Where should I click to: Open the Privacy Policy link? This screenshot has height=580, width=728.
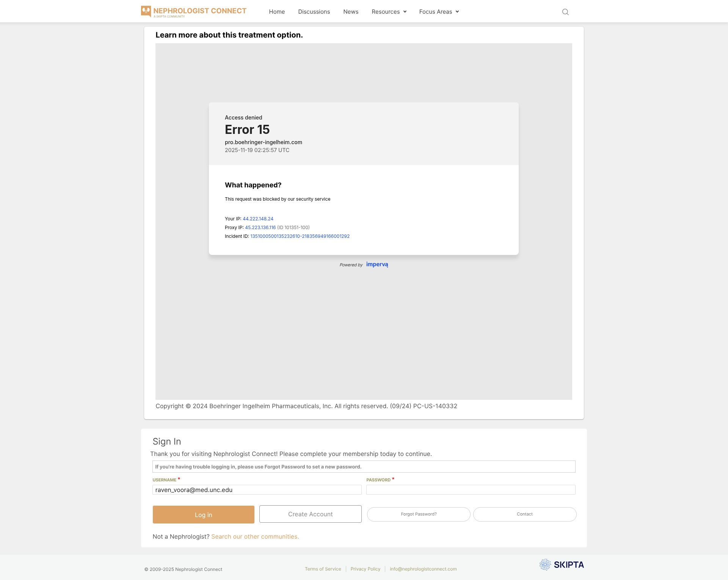coord(366,569)
